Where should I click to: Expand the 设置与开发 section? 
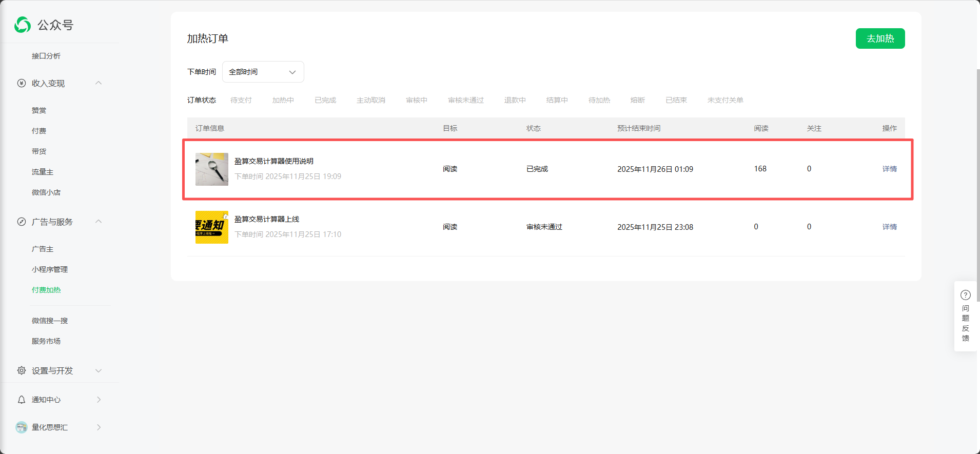tap(99, 370)
